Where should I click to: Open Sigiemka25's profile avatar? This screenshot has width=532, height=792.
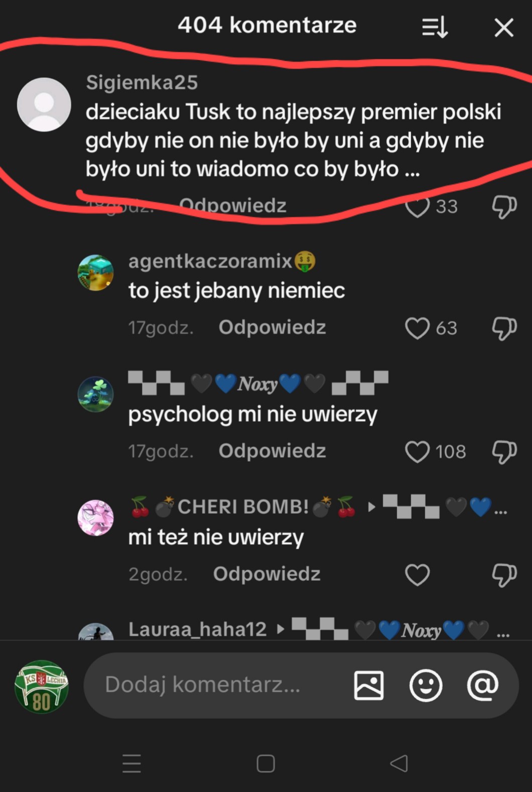[x=44, y=104]
